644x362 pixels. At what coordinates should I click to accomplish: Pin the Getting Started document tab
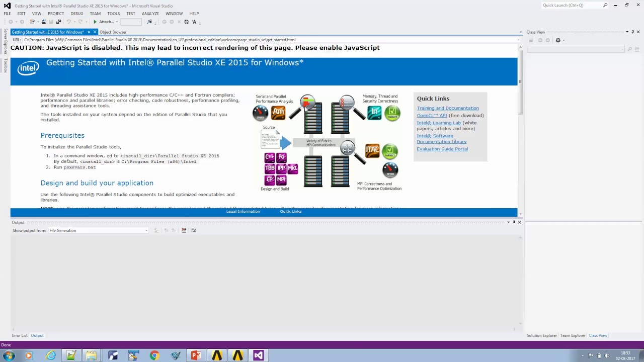point(89,32)
